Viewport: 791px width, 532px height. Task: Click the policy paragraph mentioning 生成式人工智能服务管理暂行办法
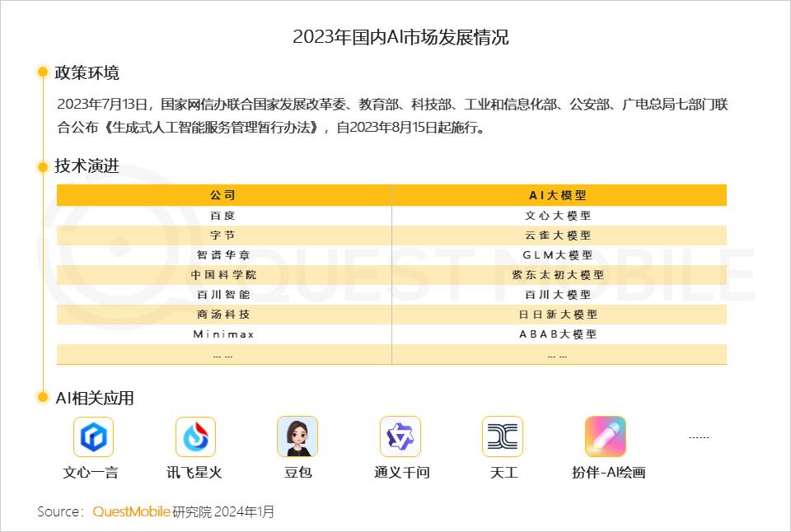(x=392, y=115)
